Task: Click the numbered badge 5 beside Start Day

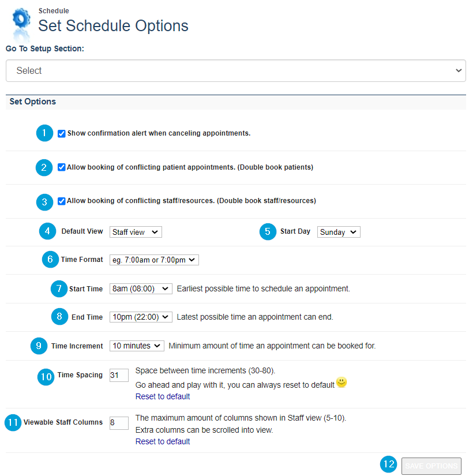Action: (267, 231)
